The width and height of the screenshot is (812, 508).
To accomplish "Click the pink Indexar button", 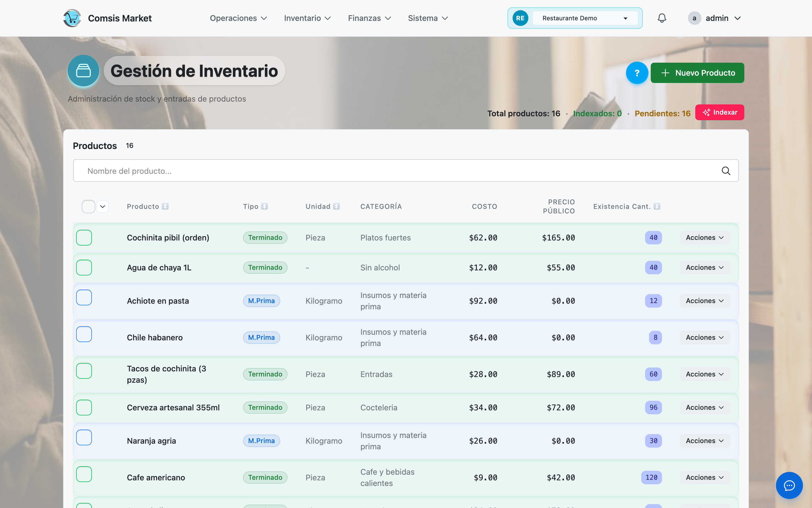I will coord(720,112).
